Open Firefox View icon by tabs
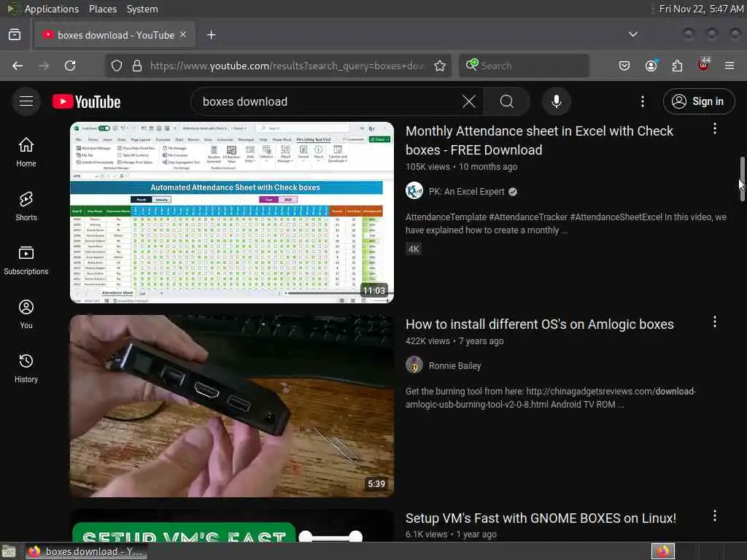The image size is (747, 560). pyautogui.click(x=15, y=35)
